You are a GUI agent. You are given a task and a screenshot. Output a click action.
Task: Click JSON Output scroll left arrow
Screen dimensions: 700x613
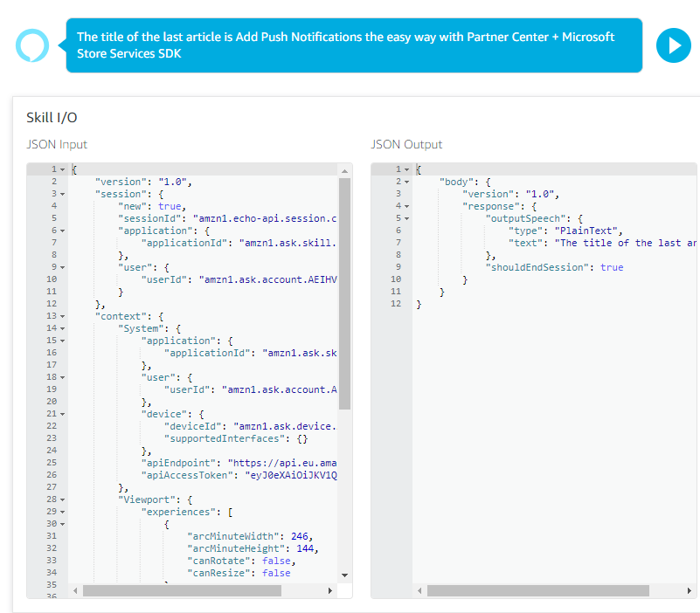point(419,590)
